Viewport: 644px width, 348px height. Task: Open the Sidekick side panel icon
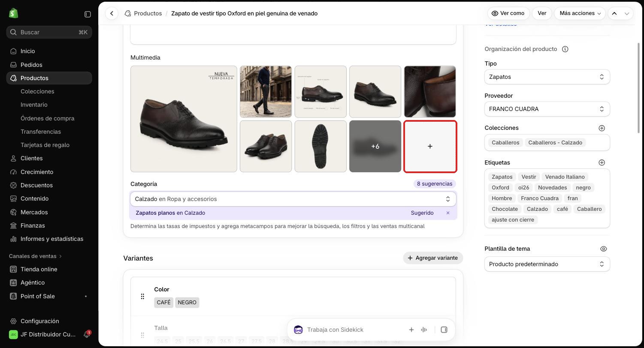coord(444,330)
